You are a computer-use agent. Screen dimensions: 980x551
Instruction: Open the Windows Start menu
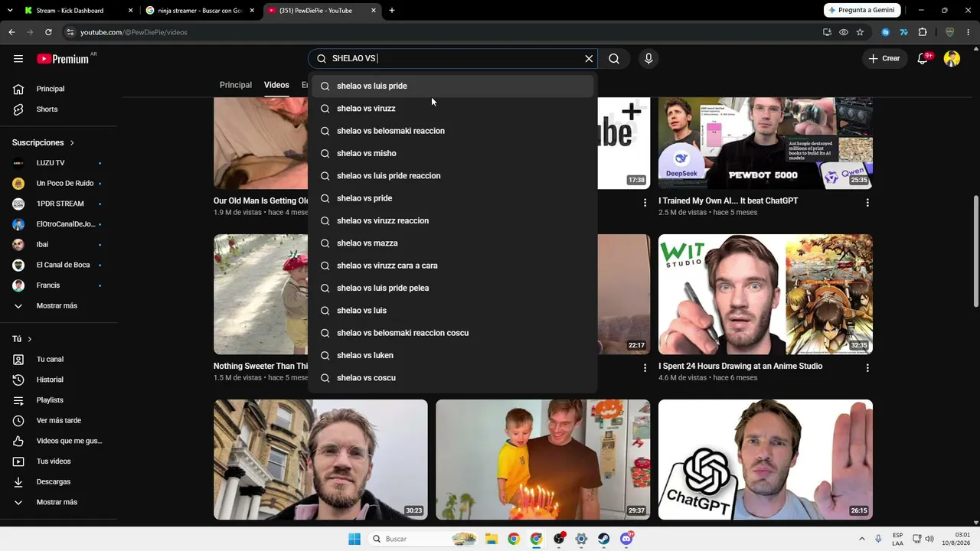pyautogui.click(x=354, y=539)
